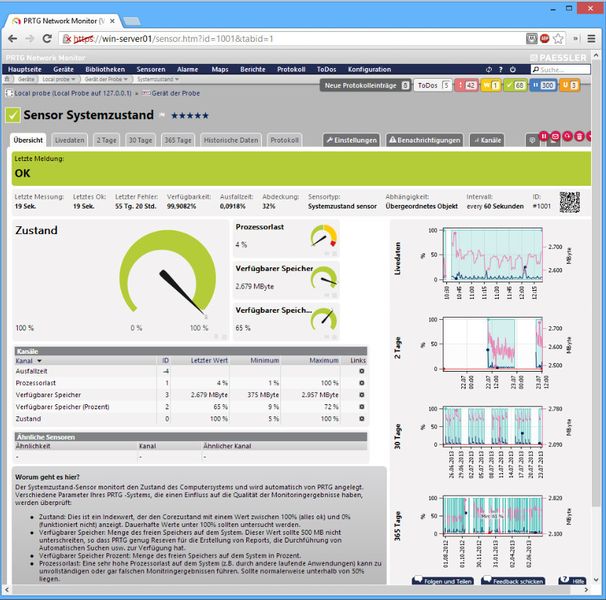Viewport: 606px width, 600px height.
Task: Click the orange unusual sensors counter 3
Action: (x=569, y=85)
